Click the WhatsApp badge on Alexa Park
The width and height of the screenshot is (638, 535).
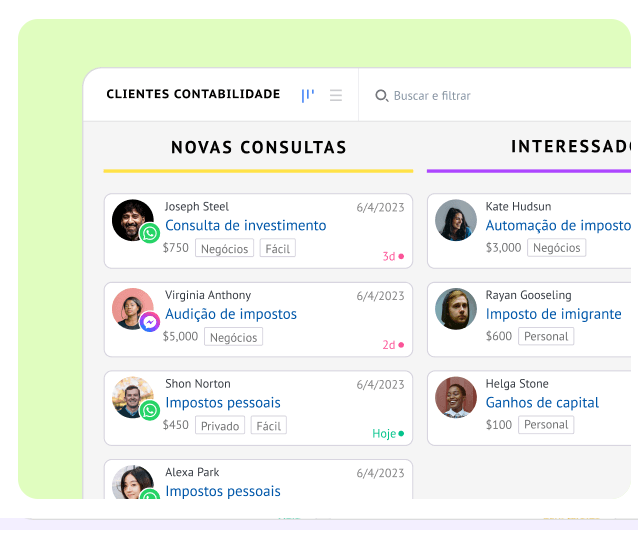coord(150,494)
